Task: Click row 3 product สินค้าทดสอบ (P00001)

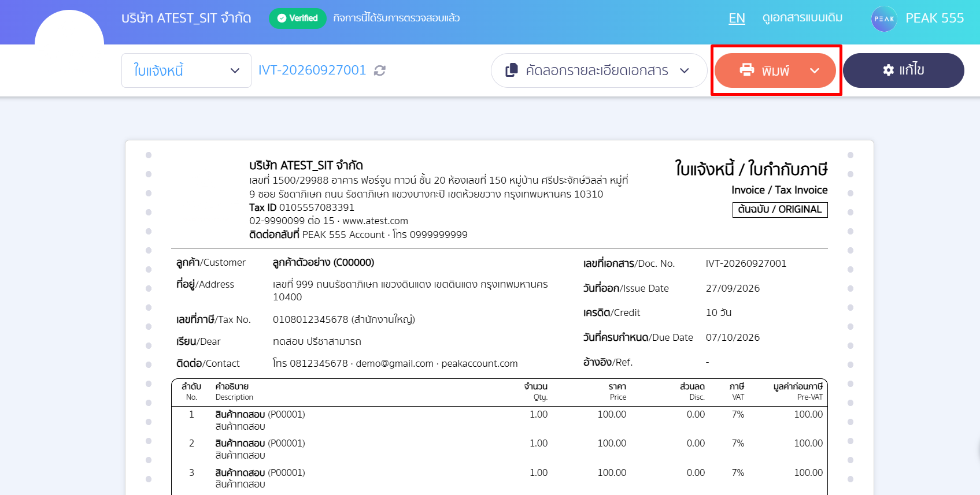Action: (260, 472)
